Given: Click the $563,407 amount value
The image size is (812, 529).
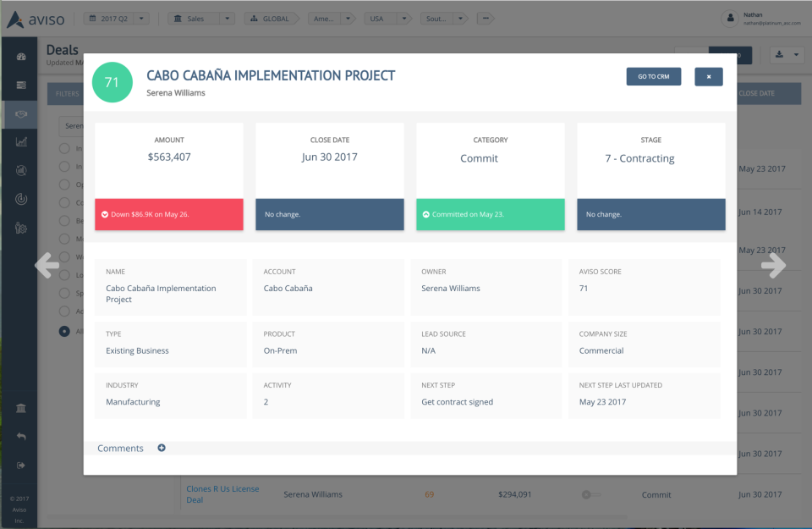Looking at the screenshot, I should point(169,157).
